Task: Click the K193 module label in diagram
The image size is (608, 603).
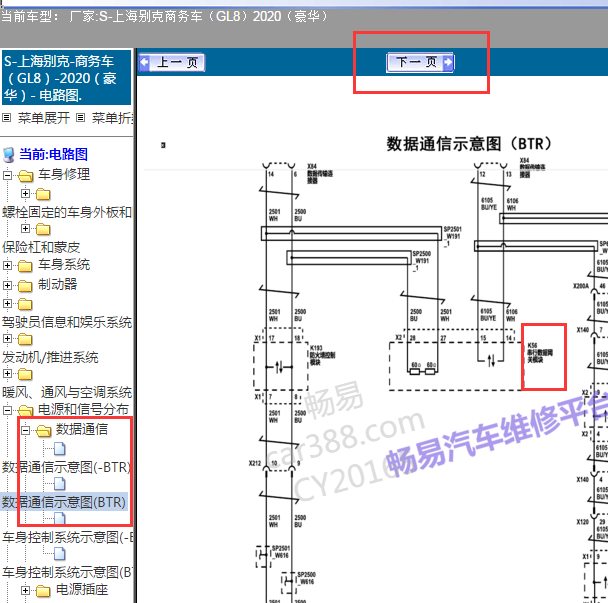Action: point(322,355)
